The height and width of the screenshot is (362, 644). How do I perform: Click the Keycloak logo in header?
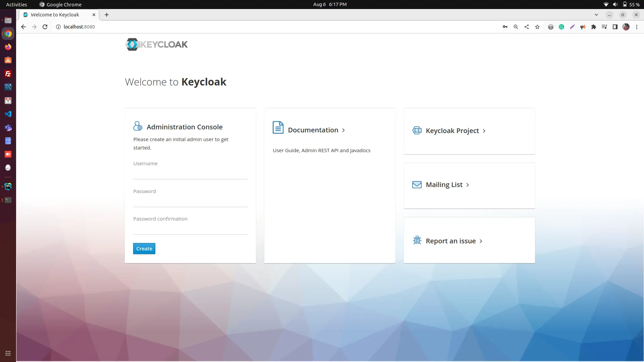pos(156,44)
